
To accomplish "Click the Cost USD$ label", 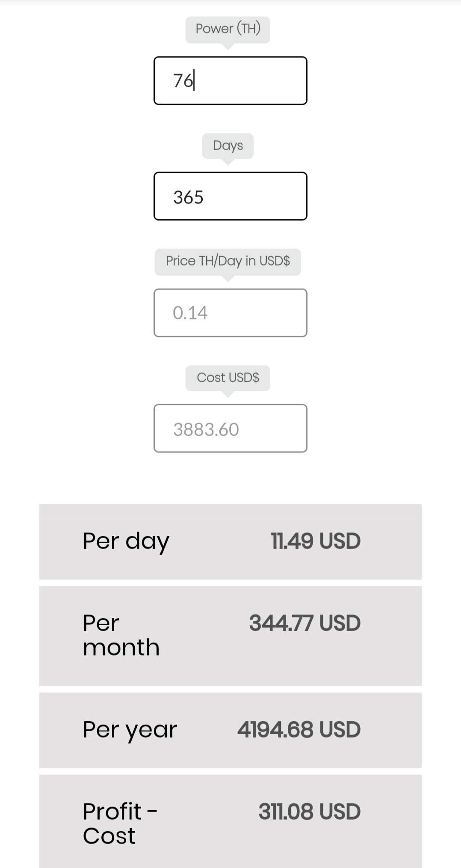I will coord(228,378).
